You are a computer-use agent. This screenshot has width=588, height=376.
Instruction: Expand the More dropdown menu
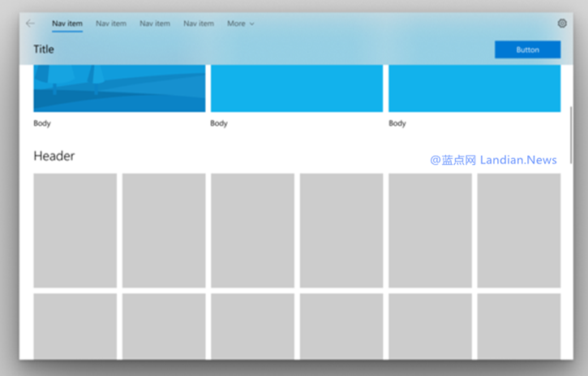240,24
